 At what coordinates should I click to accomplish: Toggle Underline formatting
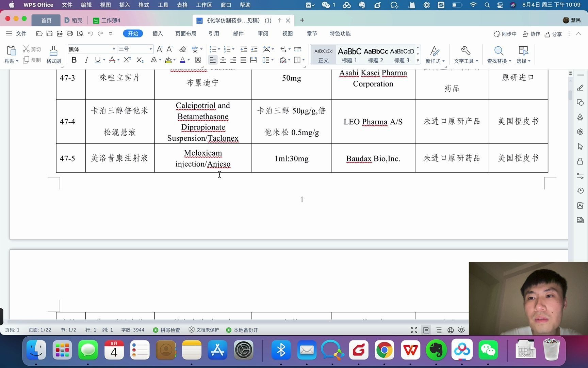click(98, 60)
